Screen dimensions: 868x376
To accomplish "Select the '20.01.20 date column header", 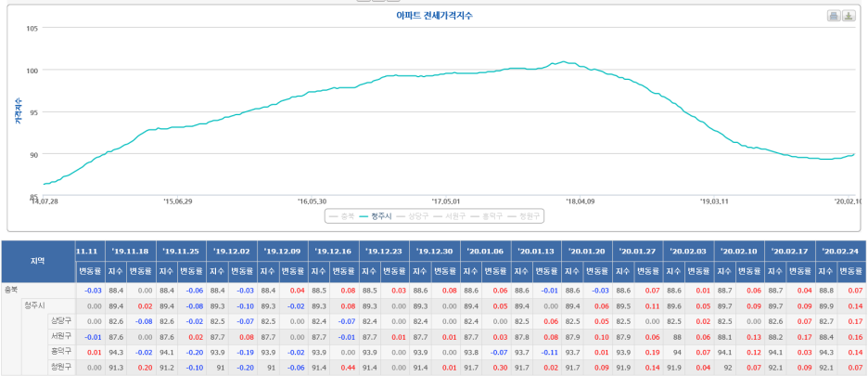I will click(587, 251).
